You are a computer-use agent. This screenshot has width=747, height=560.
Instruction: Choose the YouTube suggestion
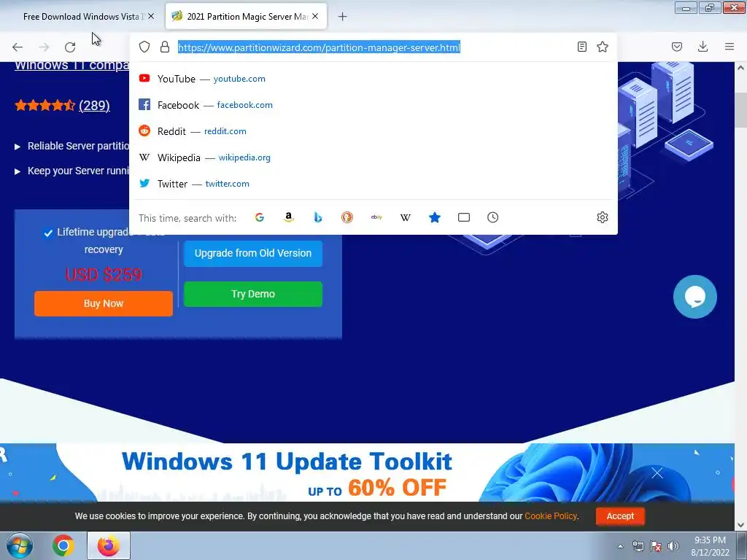pyautogui.click(x=373, y=79)
